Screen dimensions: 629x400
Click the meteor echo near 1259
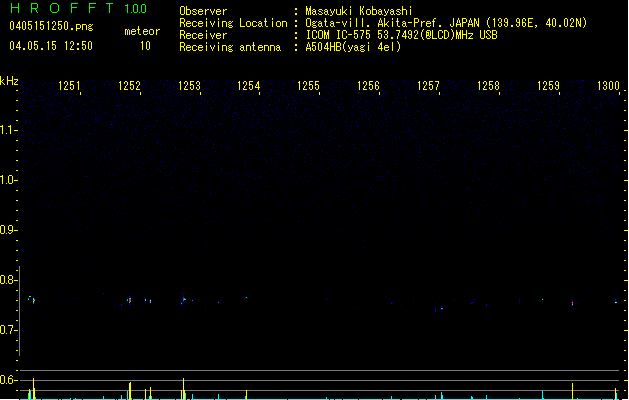click(x=572, y=302)
